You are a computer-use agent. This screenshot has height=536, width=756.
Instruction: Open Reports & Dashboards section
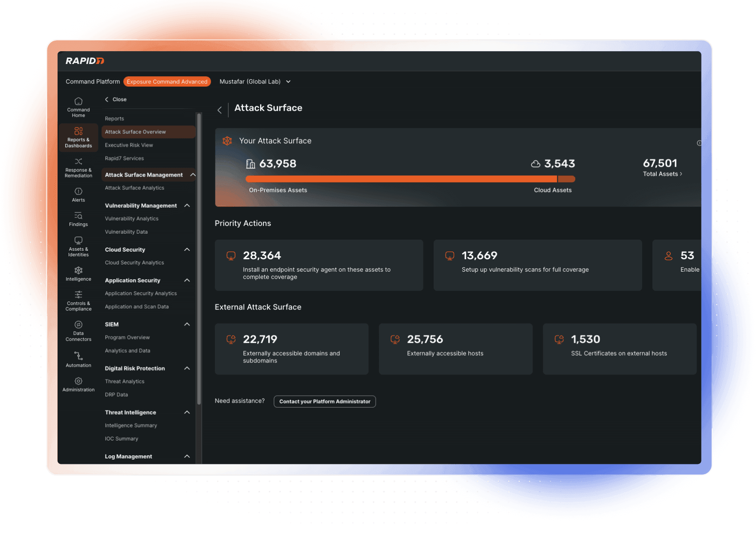coord(78,137)
